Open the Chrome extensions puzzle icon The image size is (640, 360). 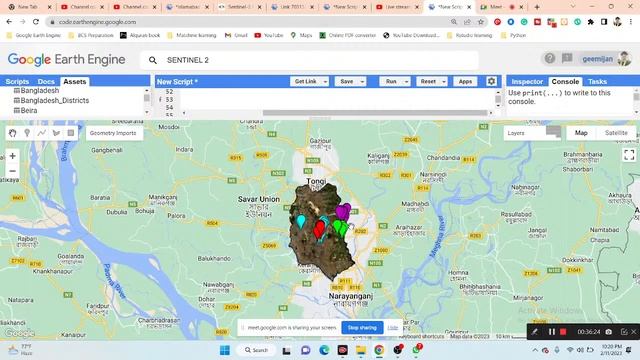pyautogui.click(x=591, y=22)
